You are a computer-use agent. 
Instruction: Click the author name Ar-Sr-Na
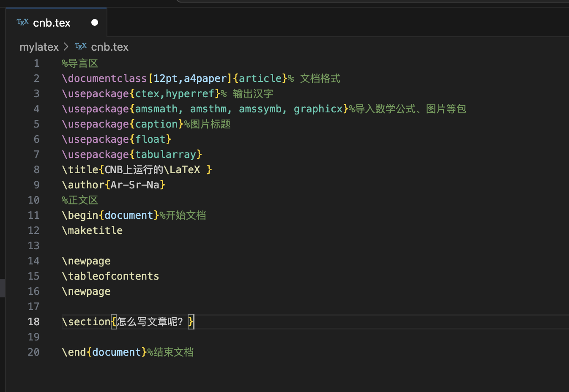(135, 185)
